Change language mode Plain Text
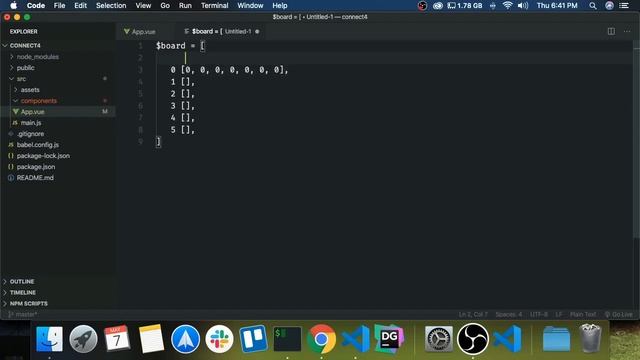640x360 pixels. pos(583,315)
